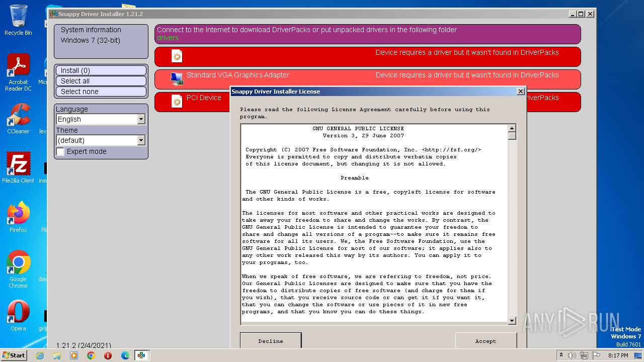Screen dimensions: 644x362
Task: Open Recycle Bin desktop icon
Action: (x=18, y=20)
